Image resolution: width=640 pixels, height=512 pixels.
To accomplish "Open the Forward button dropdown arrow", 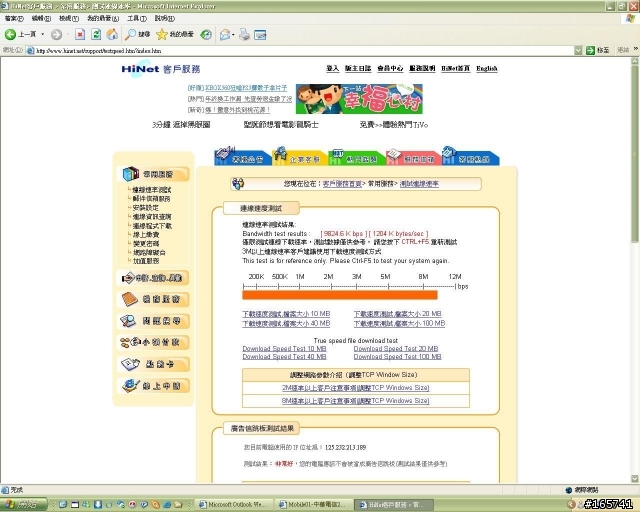I will [68, 35].
